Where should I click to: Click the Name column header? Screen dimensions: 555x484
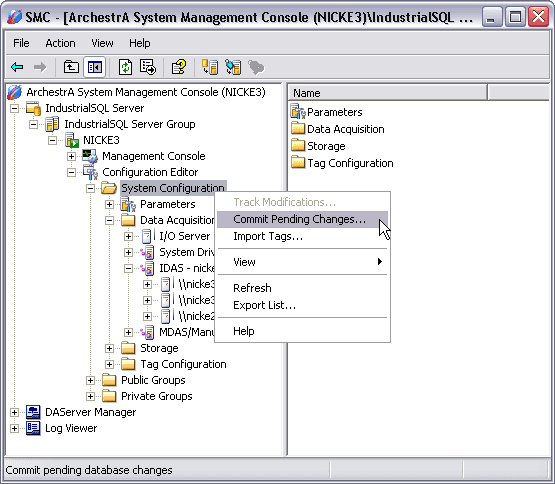coord(388,93)
